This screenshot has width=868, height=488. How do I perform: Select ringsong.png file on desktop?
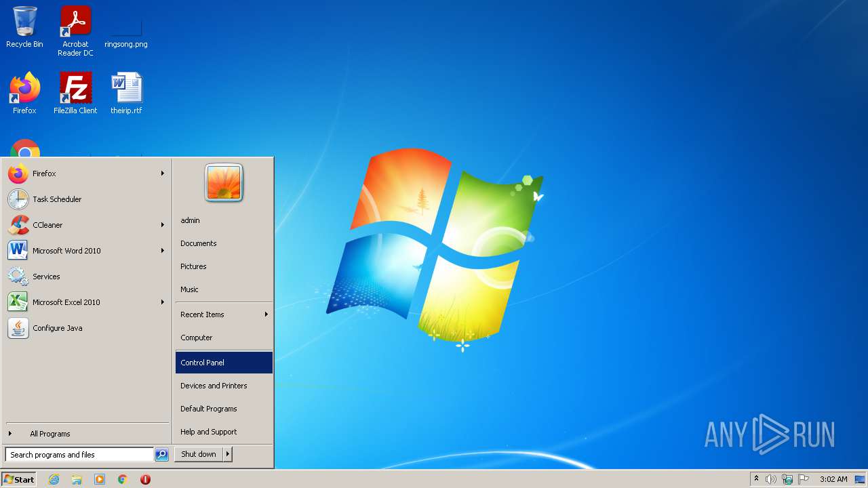pos(126,31)
